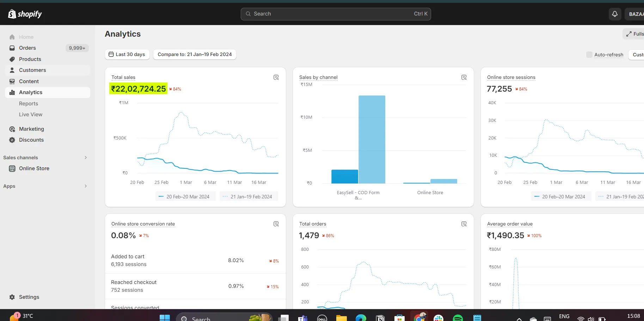The height and width of the screenshot is (321, 644).
Task: Open Spotify from the taskbar
Action: (x=458, y=318)
